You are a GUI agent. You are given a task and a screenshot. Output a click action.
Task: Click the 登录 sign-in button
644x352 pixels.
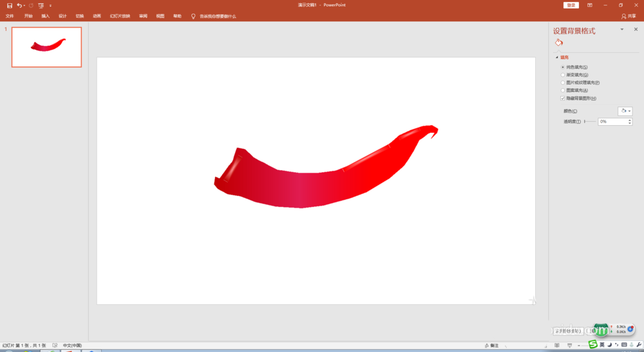(x=571, y=5)
